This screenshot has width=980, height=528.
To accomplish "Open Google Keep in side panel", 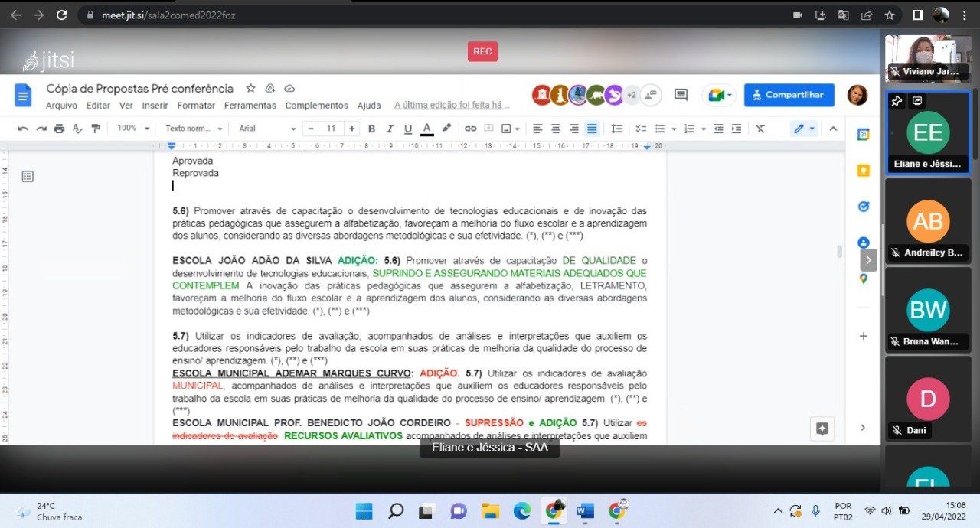I will coord(864,171).
